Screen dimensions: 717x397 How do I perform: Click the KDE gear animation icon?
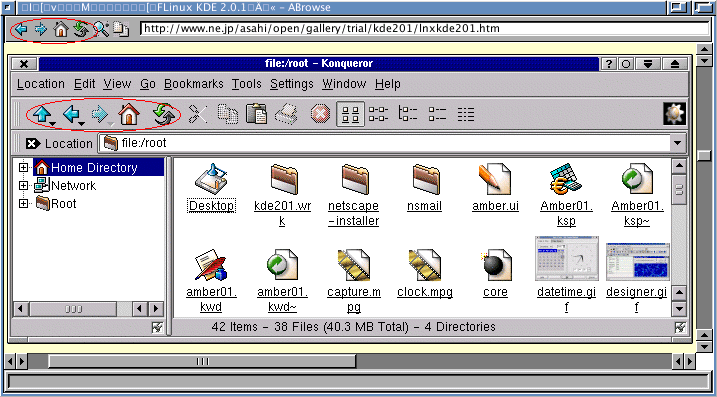(674, 114)
